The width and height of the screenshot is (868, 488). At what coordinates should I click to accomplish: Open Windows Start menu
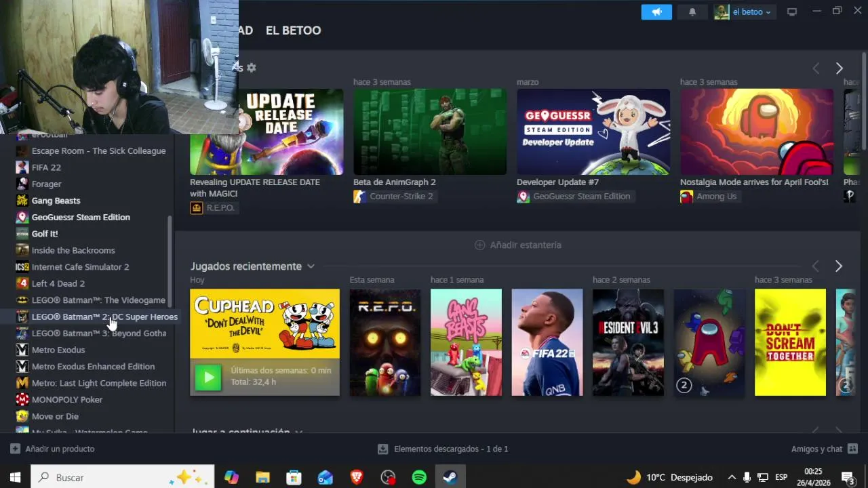point(15,478)
